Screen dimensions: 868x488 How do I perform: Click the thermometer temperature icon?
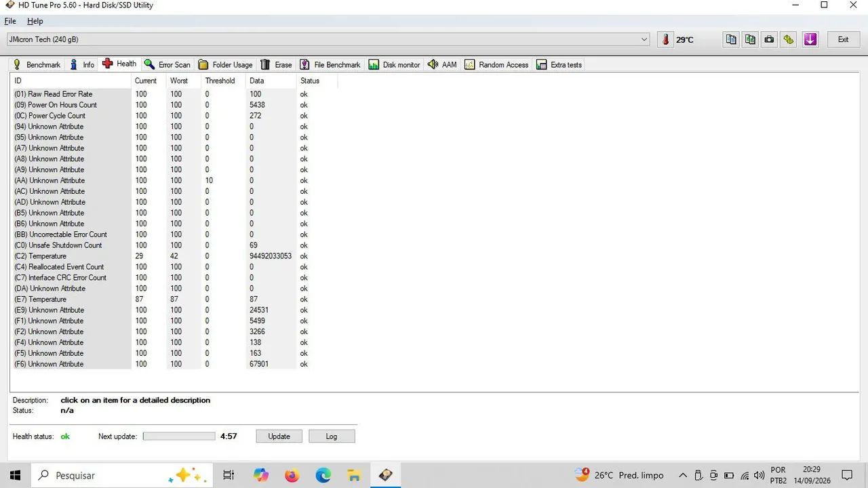(x=666, y=39)
